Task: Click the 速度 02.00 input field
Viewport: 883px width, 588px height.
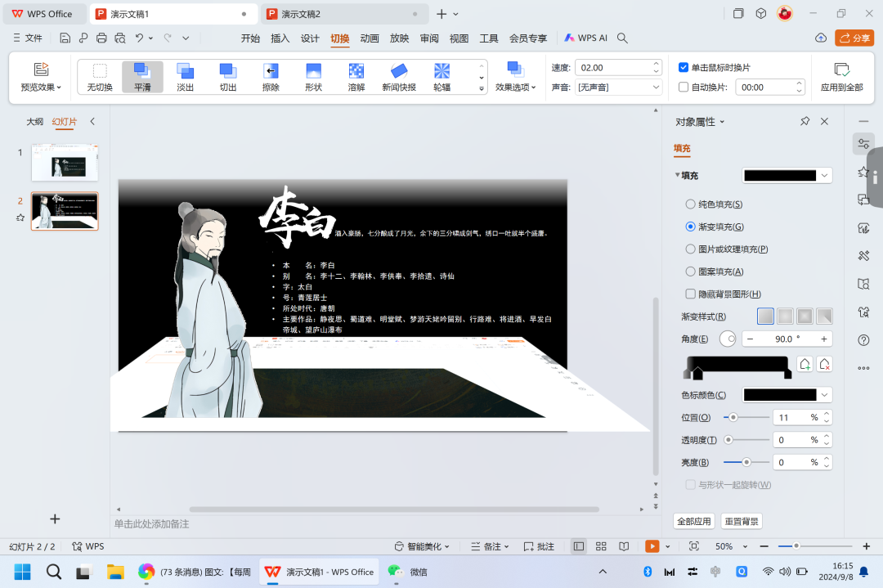Action: click(x=614, y=68)
